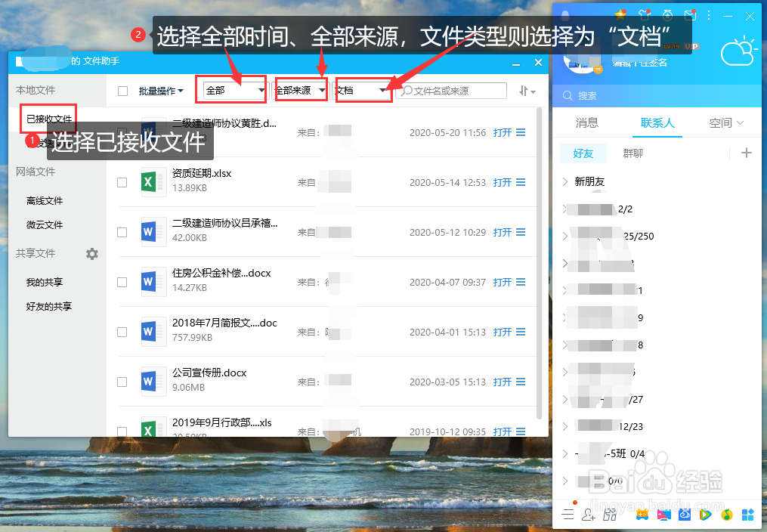Open the 文档 file type dropdown

[361, 90]
